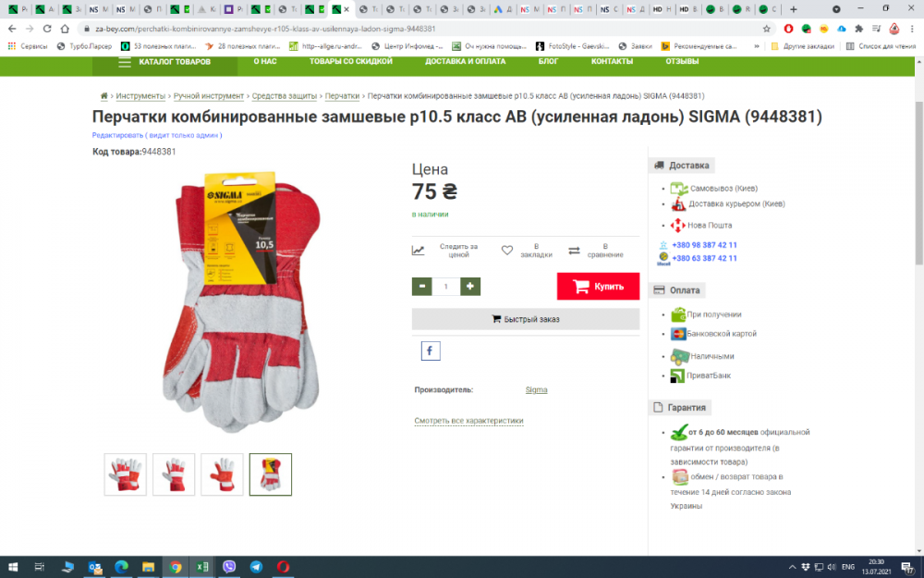The image size is (924, 578).
Task: Reload the current page
Action: 47,29
